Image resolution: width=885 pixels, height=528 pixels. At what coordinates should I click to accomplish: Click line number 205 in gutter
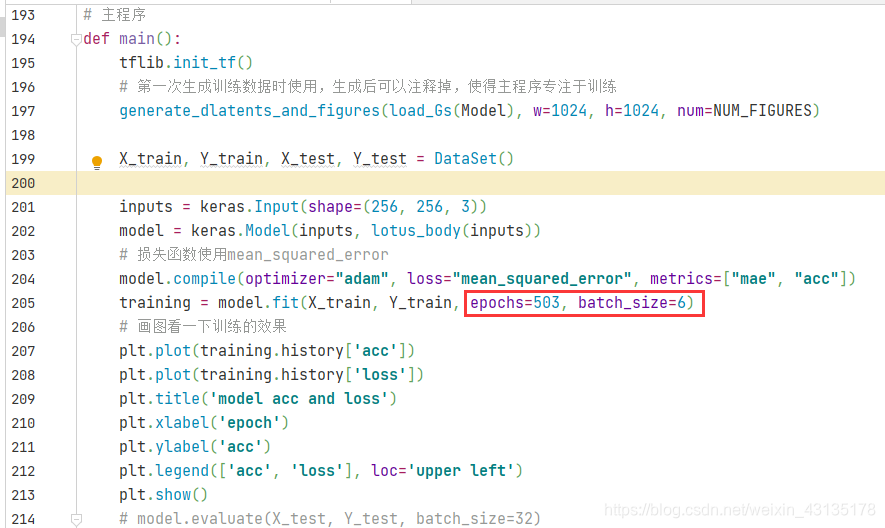click(23, 303)
